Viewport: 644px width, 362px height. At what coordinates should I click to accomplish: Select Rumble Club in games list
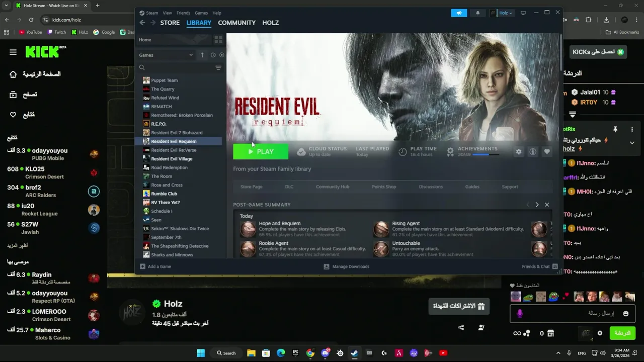(x=164, y=194)
